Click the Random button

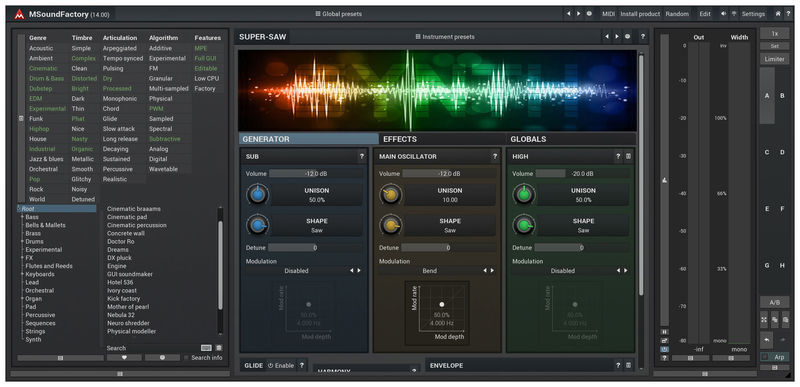(x=677, y=14)
